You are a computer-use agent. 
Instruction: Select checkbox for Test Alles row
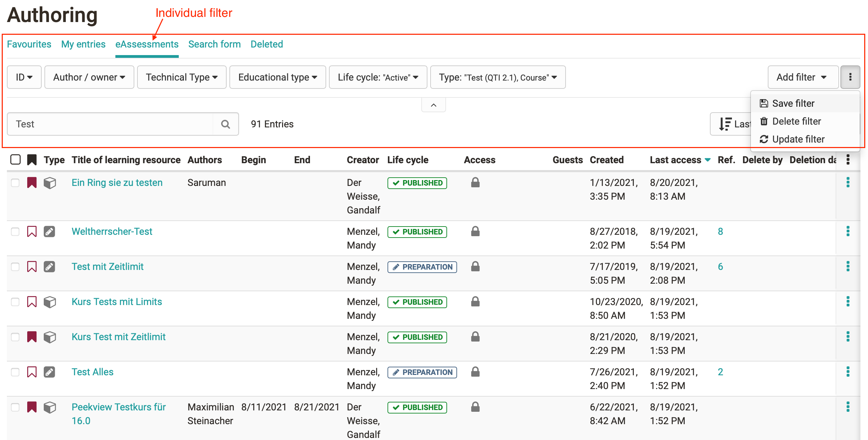tap(15, 372)
